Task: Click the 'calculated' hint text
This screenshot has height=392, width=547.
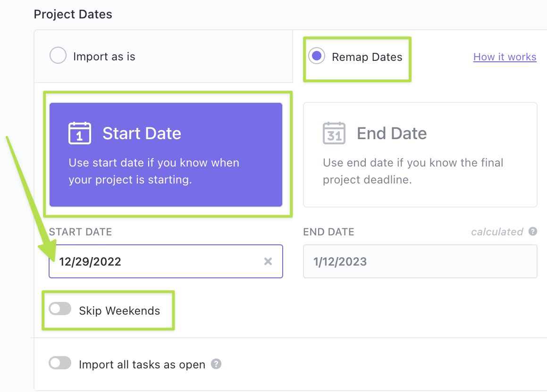Action: [497, 232]
